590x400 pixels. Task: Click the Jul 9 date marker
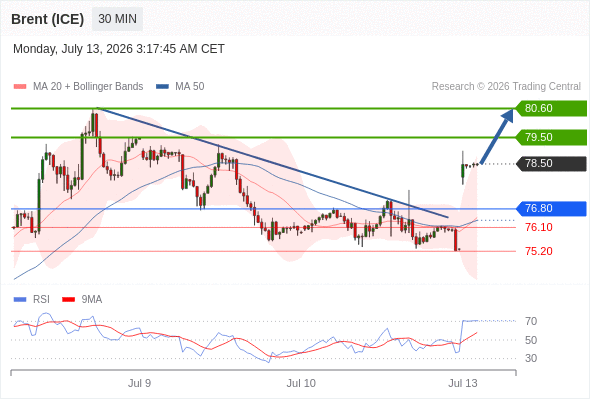139,383
